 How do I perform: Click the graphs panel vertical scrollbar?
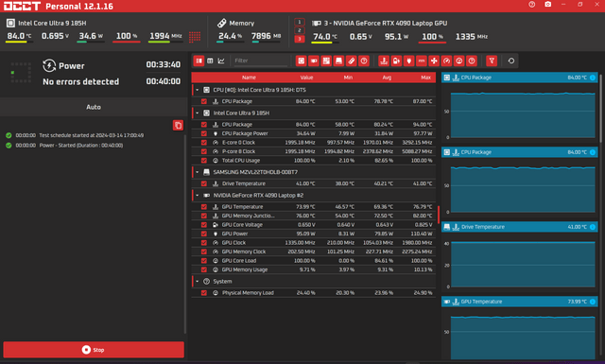601,108
